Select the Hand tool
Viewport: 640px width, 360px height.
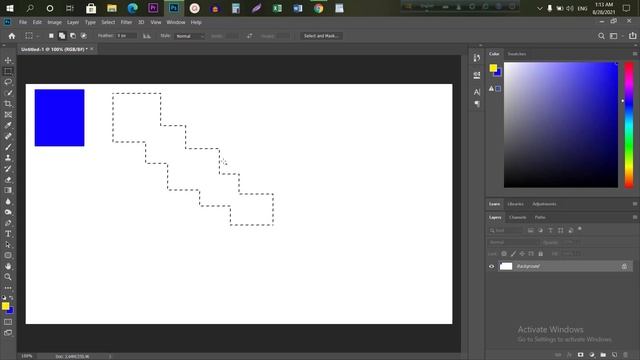pos(8,266)
